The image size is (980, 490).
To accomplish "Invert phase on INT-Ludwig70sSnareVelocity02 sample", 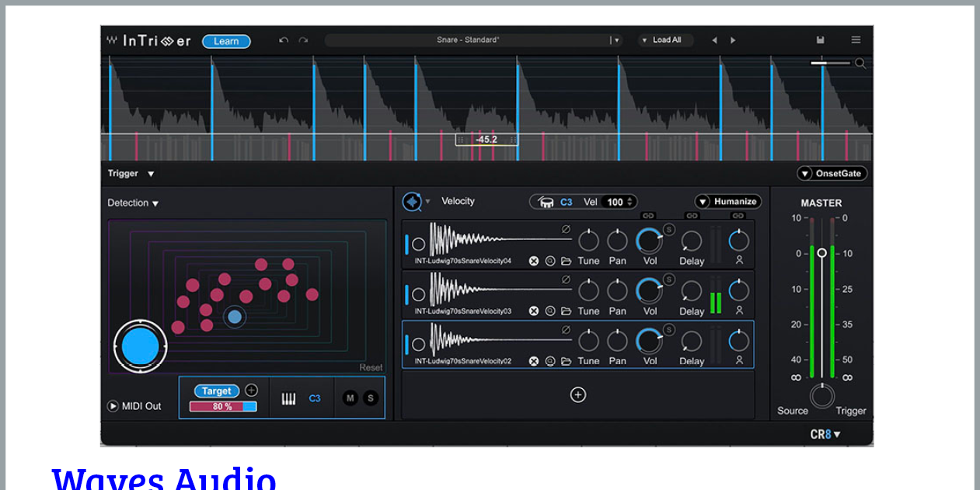I will point(566,329).
